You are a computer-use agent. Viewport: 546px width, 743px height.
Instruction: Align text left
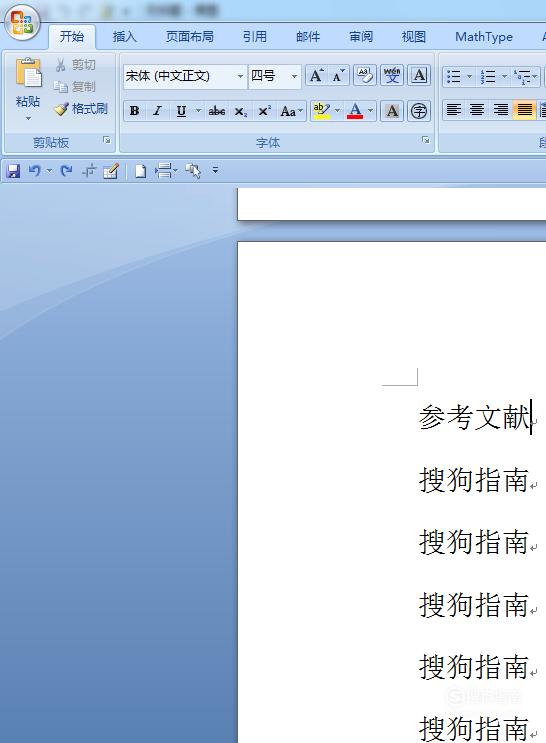pyautogui.click(x=454, y=110)
